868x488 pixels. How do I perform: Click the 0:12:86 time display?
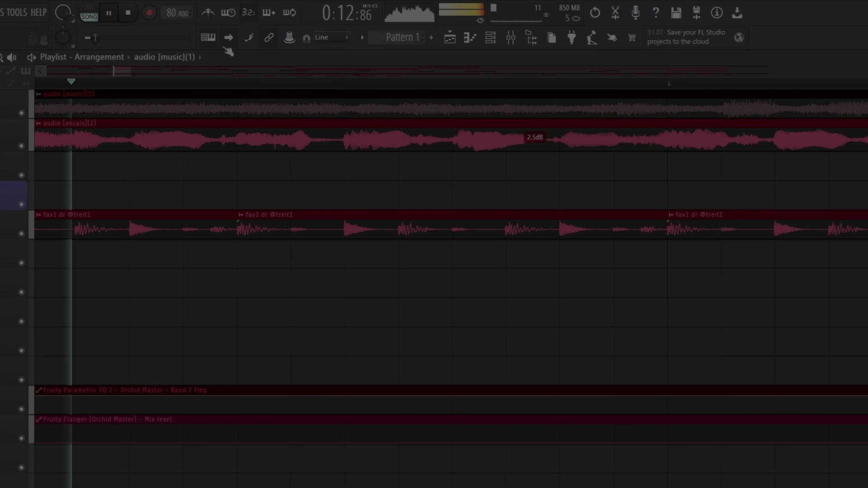click(x=347, y=13)
